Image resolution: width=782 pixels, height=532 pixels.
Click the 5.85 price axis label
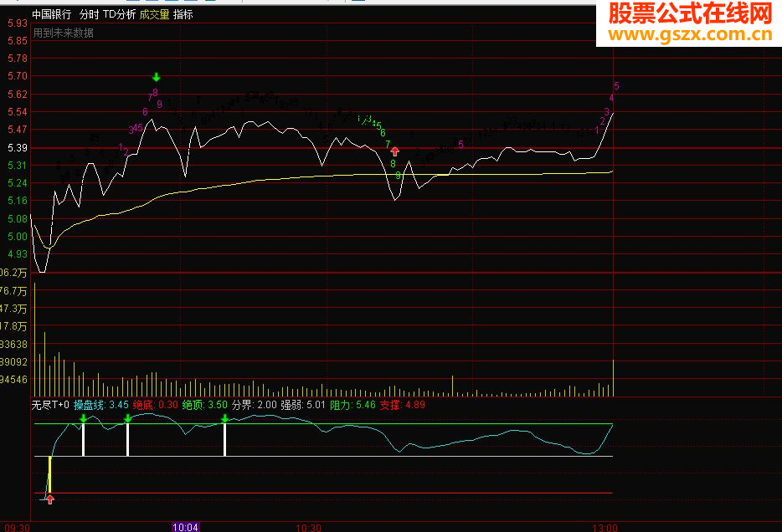(x=18, y=41)
